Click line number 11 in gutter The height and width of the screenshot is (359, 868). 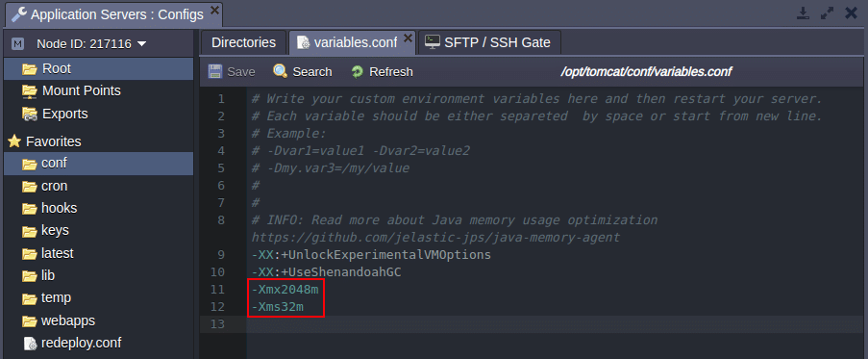coord(217,289)
